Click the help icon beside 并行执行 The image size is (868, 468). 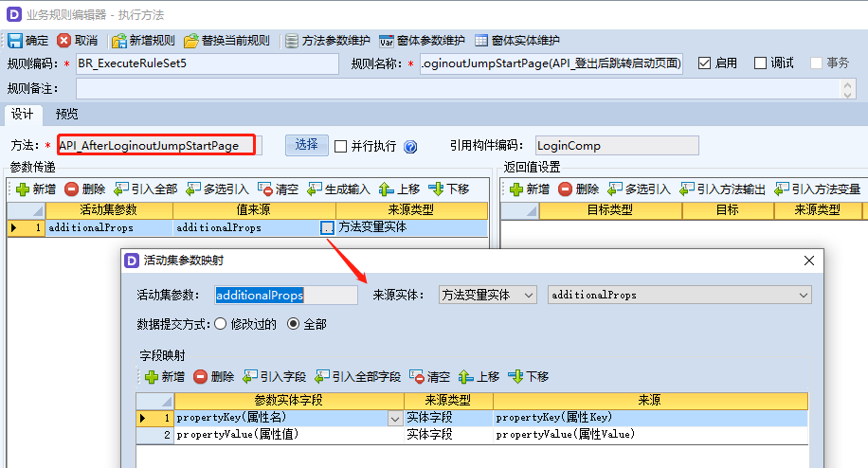click(410, 147)
